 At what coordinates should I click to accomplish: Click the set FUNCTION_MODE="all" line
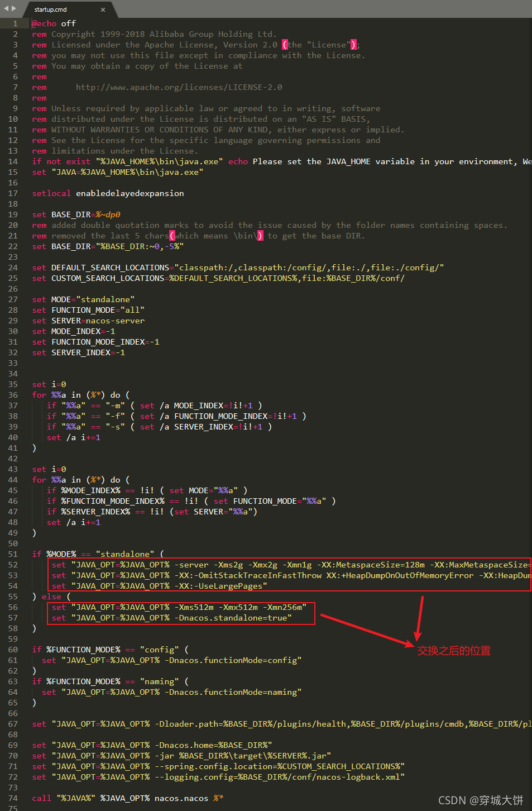pyautogui.click(x=88, y=310)
